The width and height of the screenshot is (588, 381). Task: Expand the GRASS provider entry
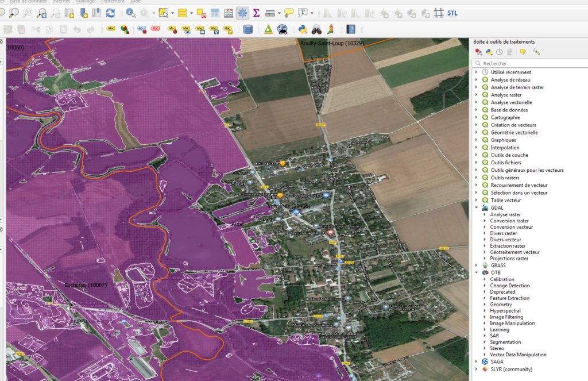[x=478, y=265]
